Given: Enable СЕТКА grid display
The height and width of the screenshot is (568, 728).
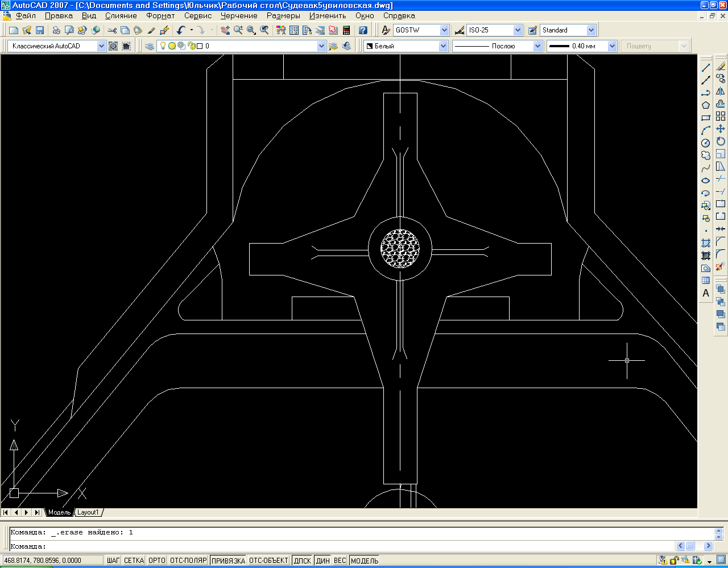Looking at the screenshot, I should 134,561.
